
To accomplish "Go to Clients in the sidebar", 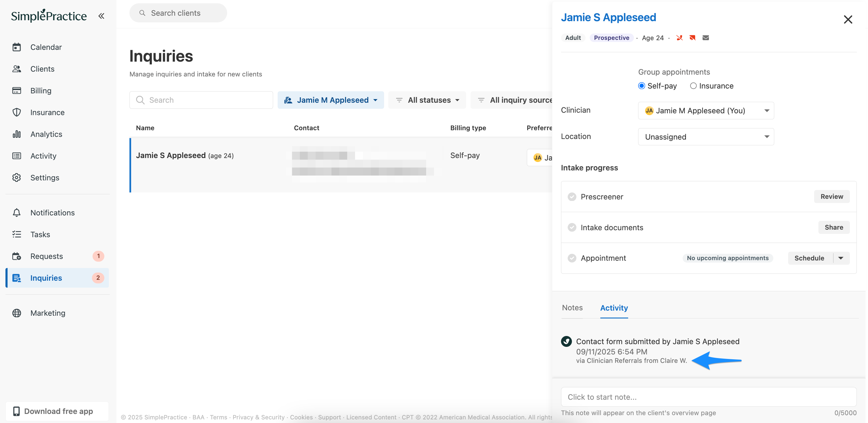I will pyautogui.click(x=42, y=69).
